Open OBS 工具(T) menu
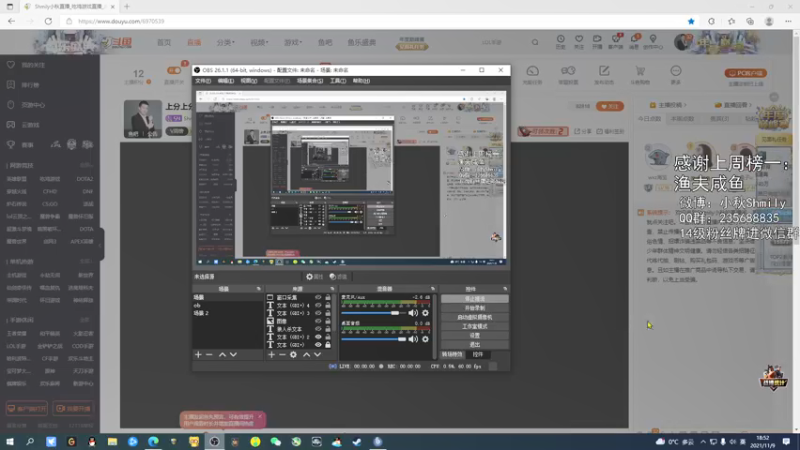Image resolution: width=800 pixels, height=450 pixels. point(338,81)
